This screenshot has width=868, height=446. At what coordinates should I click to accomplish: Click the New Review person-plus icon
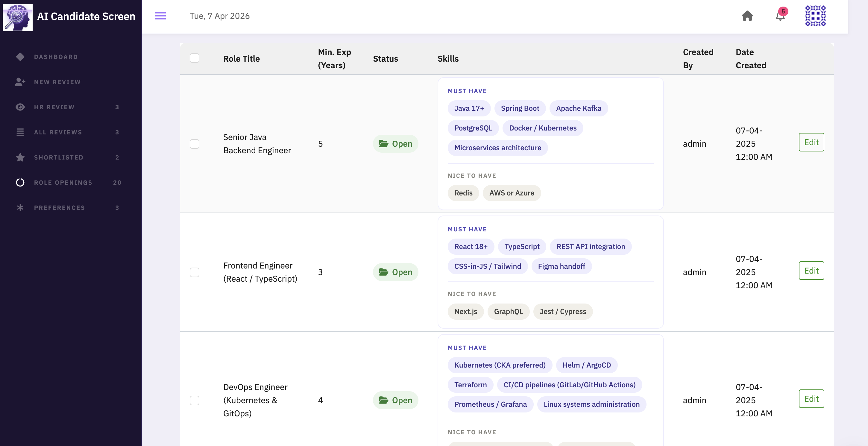[20, 82]
